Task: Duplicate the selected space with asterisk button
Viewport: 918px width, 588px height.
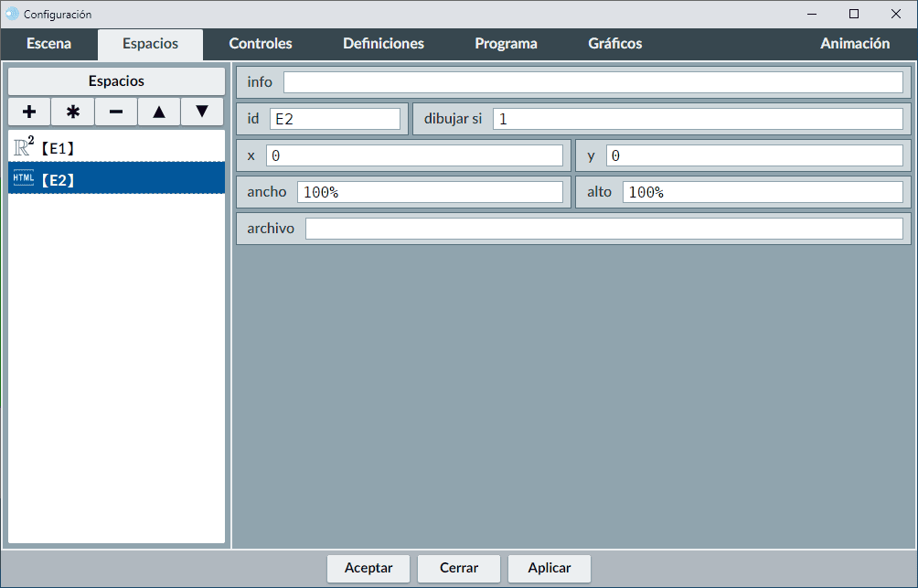Action: [73, 112]
